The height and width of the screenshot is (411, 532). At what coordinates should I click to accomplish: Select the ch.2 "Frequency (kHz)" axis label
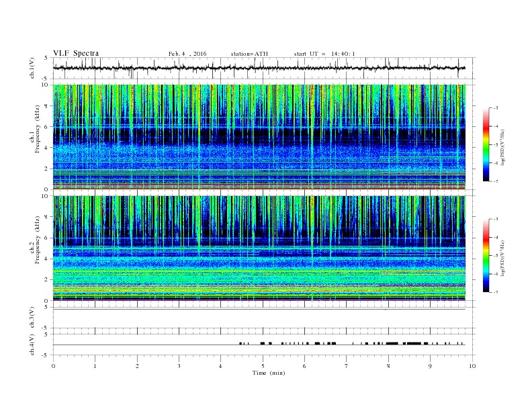tap(38, 240)
